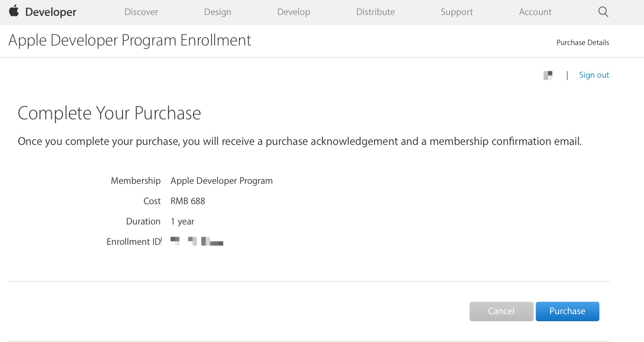Click the blue Purchase button
The height and width of the screenshot is (342, 644).
click(x=568, y=311)
